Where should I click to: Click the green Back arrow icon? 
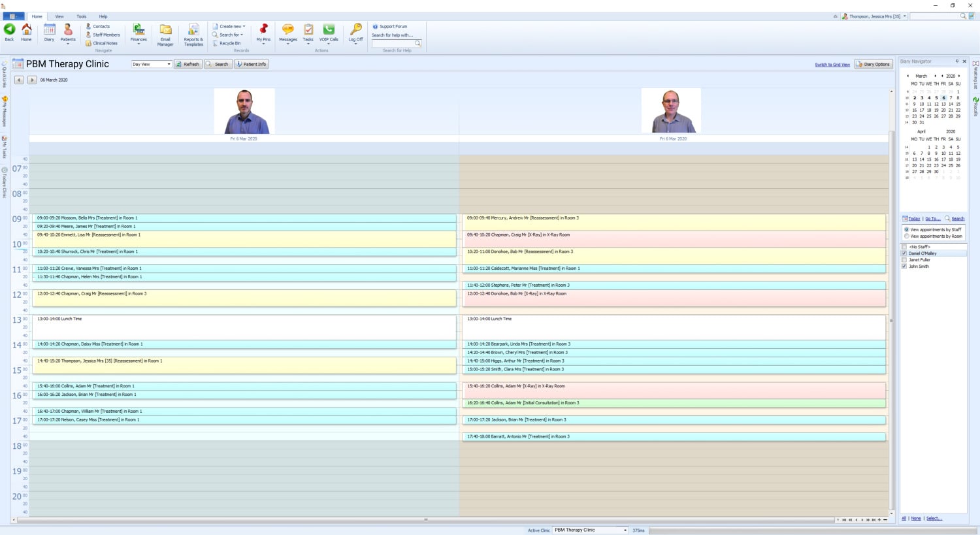(x=9, y=30)
